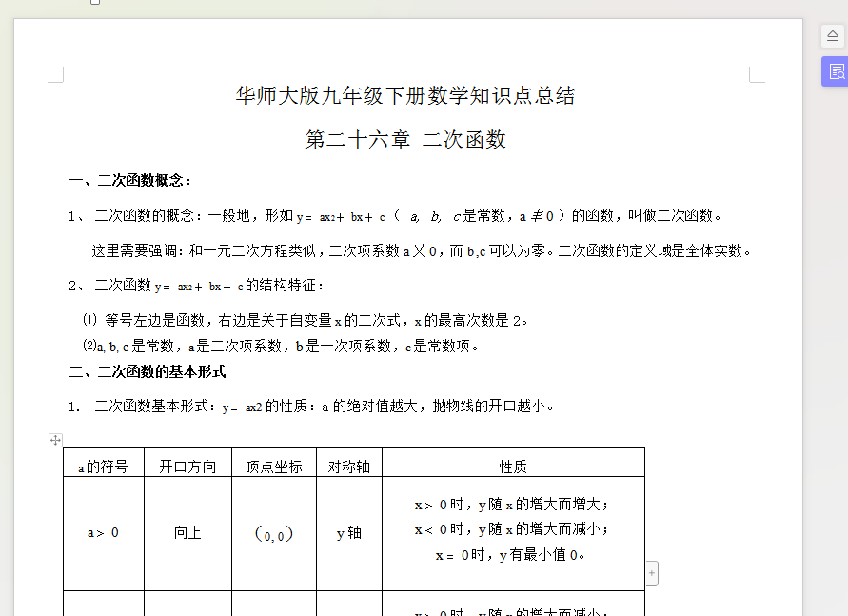Click the table move handle icon
The image size is (848, 616).
click(x=55, y=440)
